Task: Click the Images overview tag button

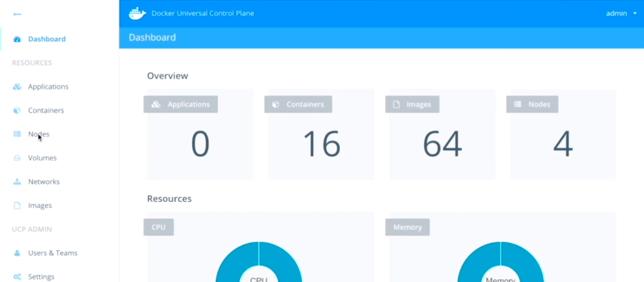Action: pos(413,105)
